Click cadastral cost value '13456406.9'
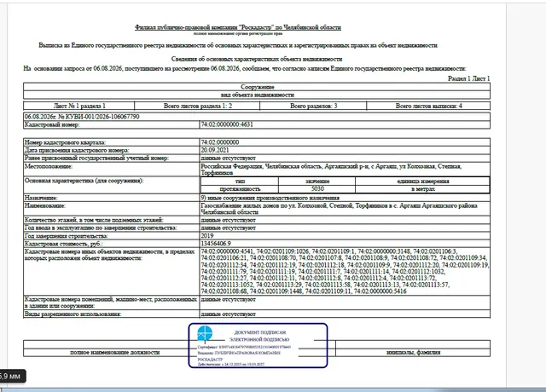The image size is (546, 392). click(216, 244)
